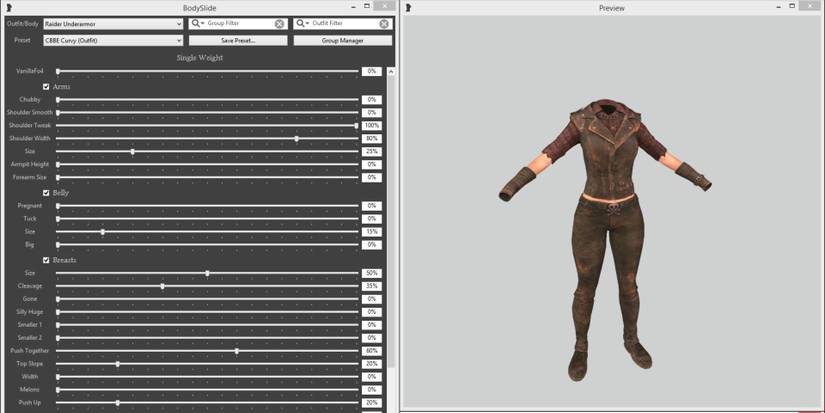Click the Single Weight heading text
This screenshot has width=825, height=413.
click(x=200, y=58)
